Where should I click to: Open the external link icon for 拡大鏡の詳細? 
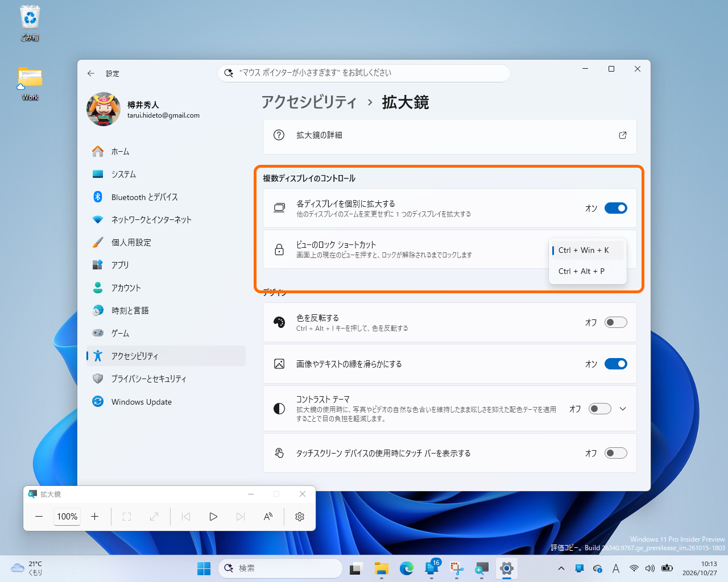pyautogui.click(x=623, y=135)
